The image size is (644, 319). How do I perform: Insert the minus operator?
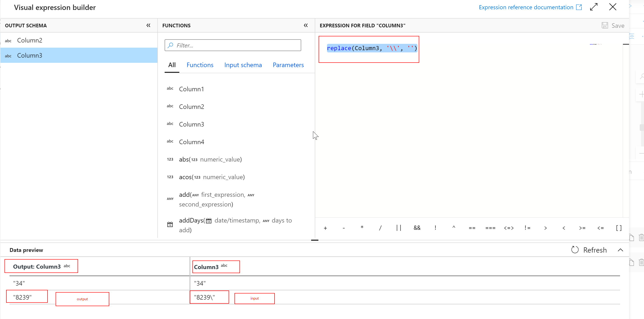pyautogui.click(x=344, y=228)
